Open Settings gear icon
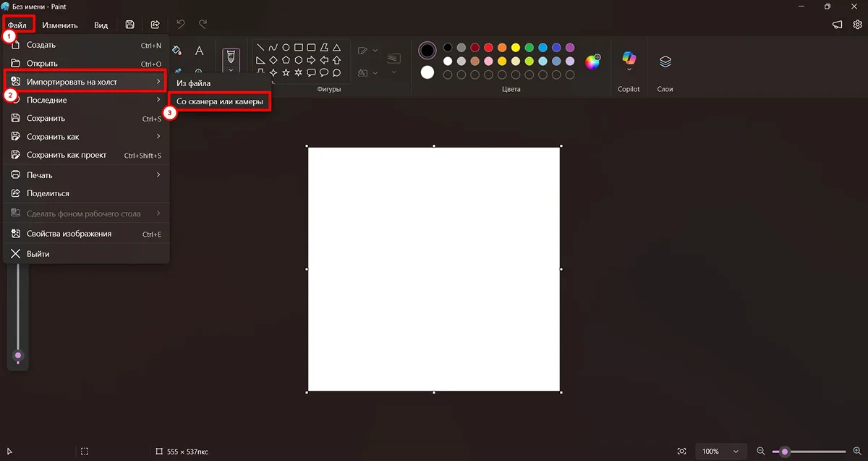 pos(858,25)
